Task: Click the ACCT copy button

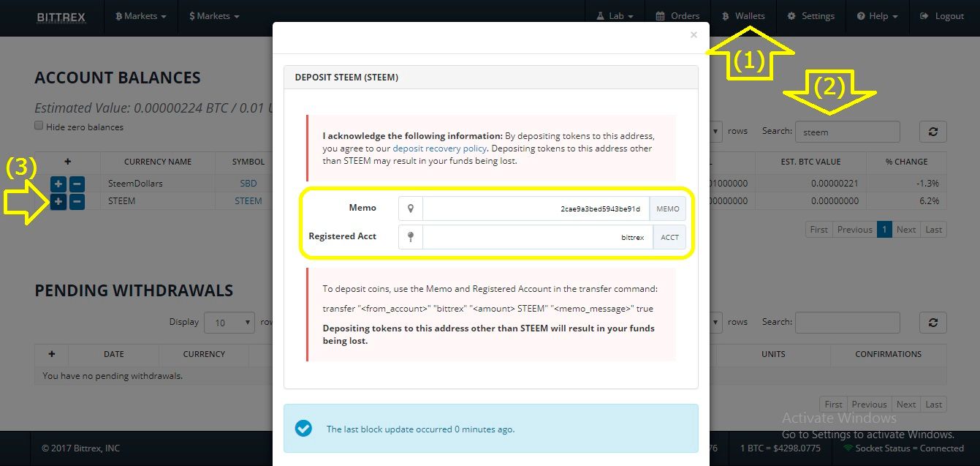Action: [669, 237]
